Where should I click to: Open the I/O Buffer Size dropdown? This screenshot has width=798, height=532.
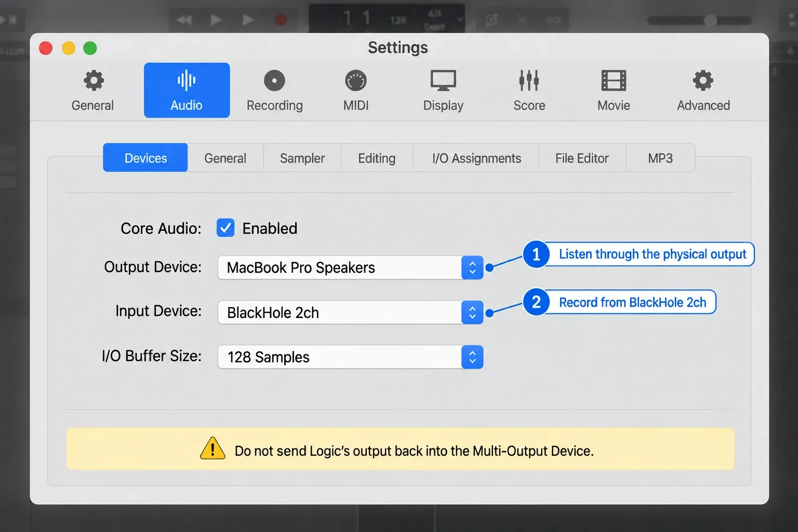(350, 357)
